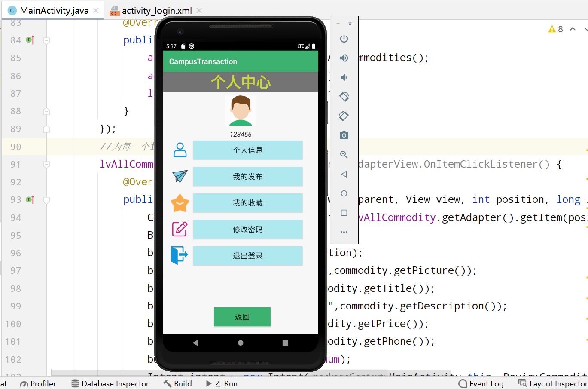
Task: Click the user profile avatar image
Action: click(241, 111)
